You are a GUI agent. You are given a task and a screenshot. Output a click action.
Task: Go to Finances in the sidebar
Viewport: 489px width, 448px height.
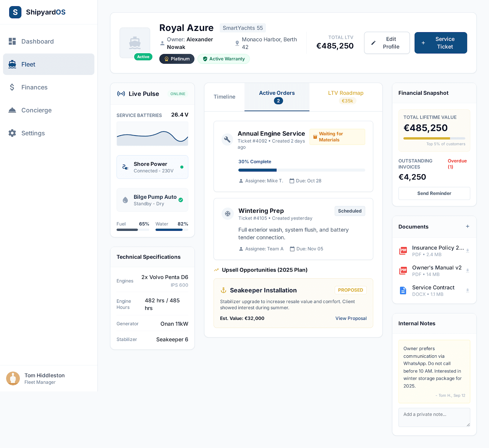tap(34, 87)
